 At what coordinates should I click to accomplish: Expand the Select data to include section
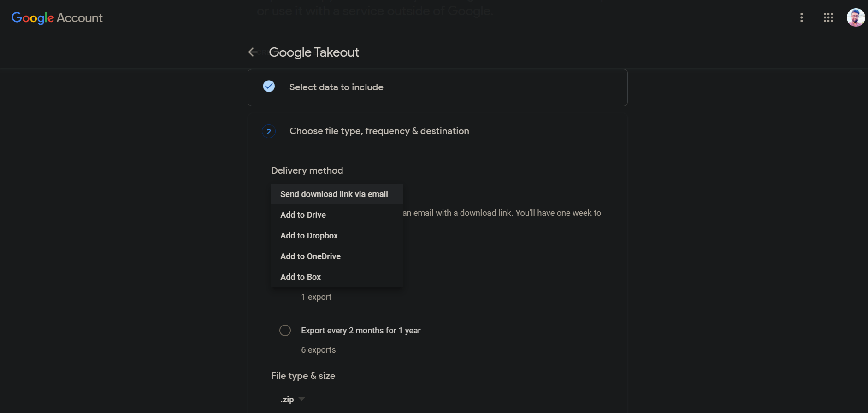(337, 87)
